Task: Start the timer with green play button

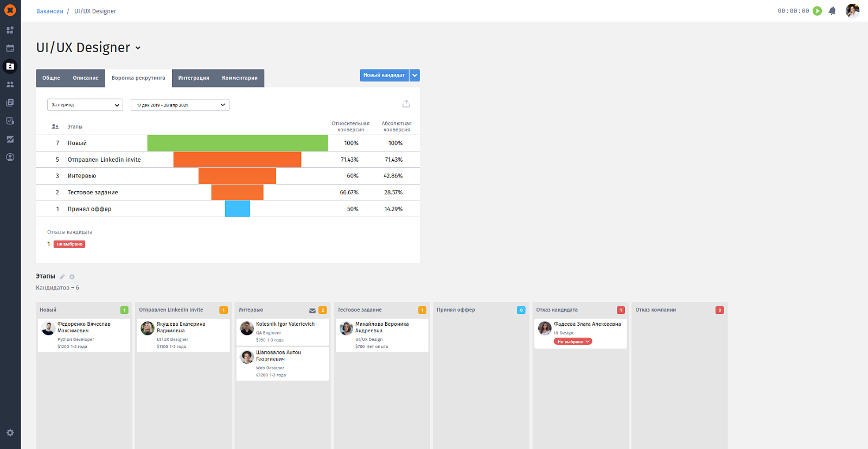Action: coord(817,11)
